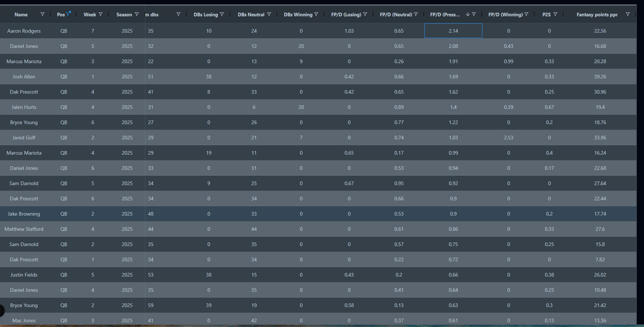The height and width of the screenshot is (327, 644).
Task: Click the 30.96 fantasy points cell
Action: [599, 92]
